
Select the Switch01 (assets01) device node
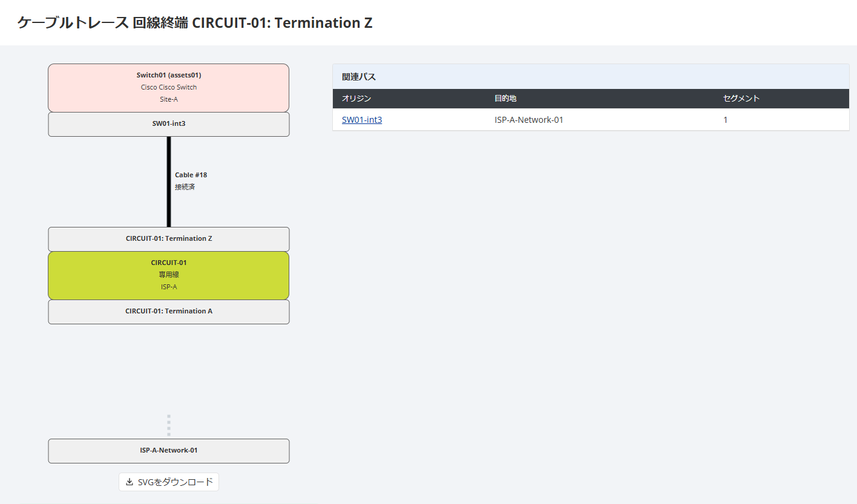pyautogui.click(x=169, y=88)
